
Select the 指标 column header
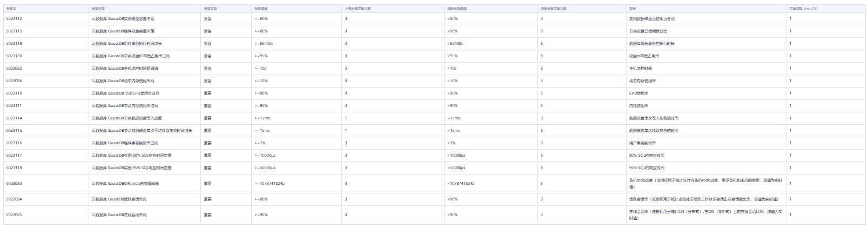click(633, 9)
